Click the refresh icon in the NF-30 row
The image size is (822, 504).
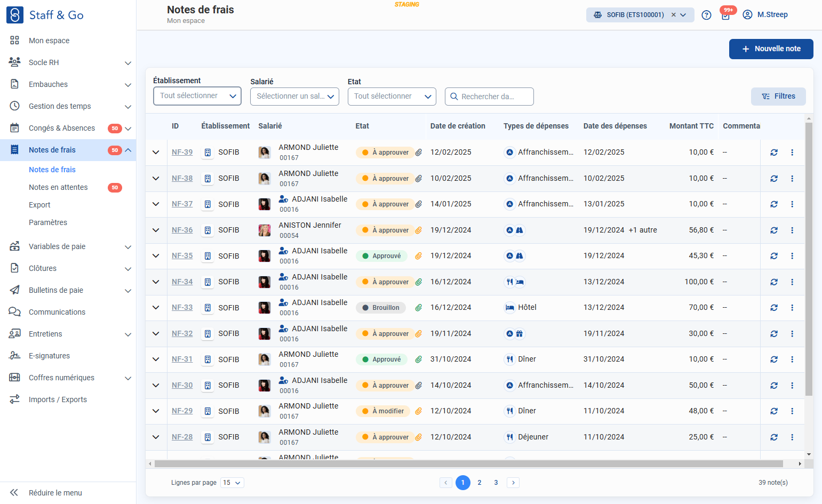(774, 386)
